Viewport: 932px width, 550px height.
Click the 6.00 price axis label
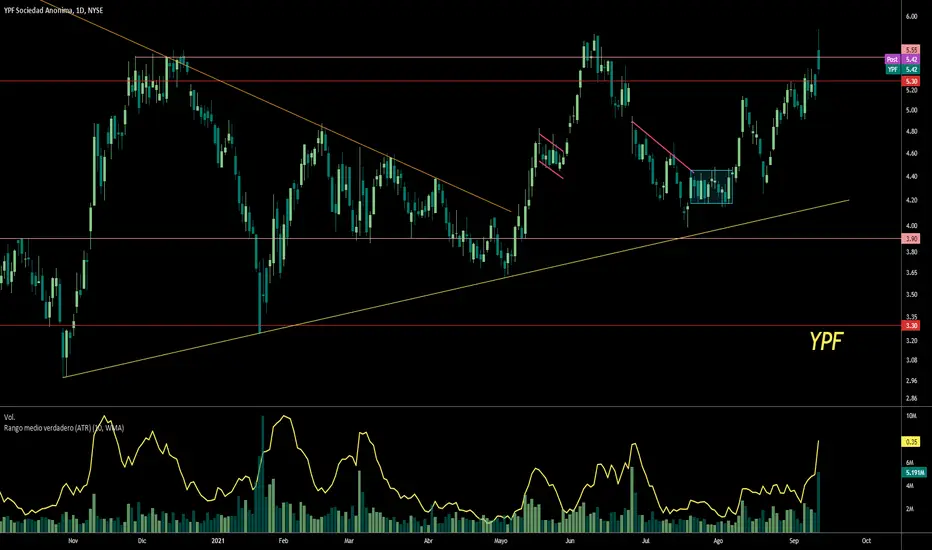[911, 17]
